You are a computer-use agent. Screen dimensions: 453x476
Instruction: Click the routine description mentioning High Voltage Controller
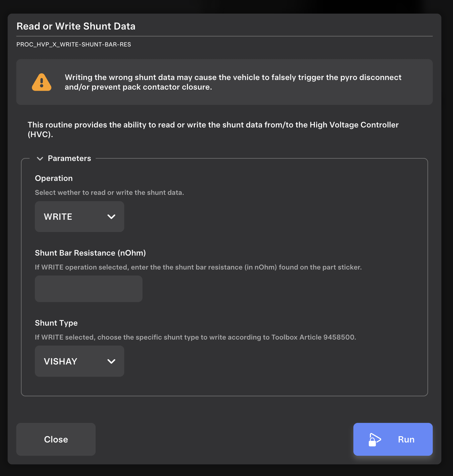coord(213,129)
